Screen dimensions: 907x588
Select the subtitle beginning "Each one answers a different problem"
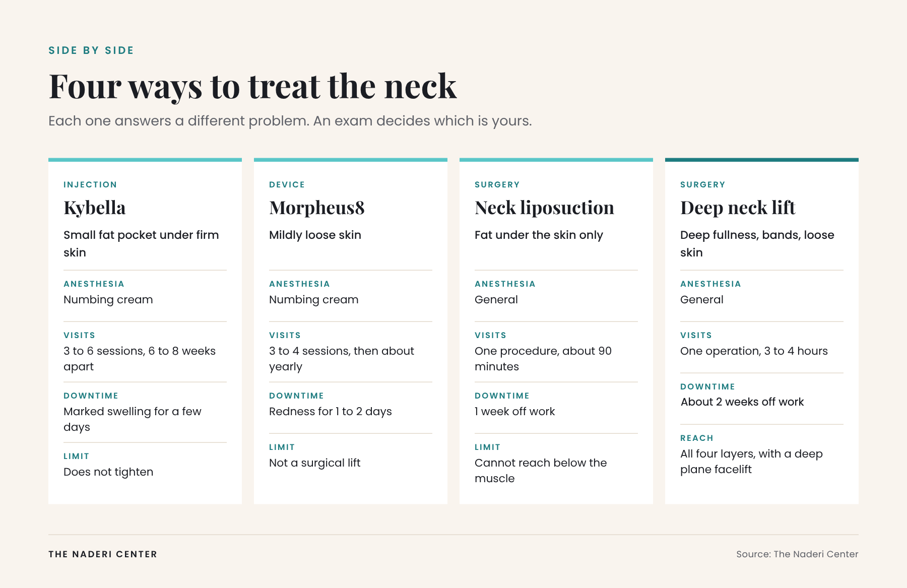click(x=290, y=121)
